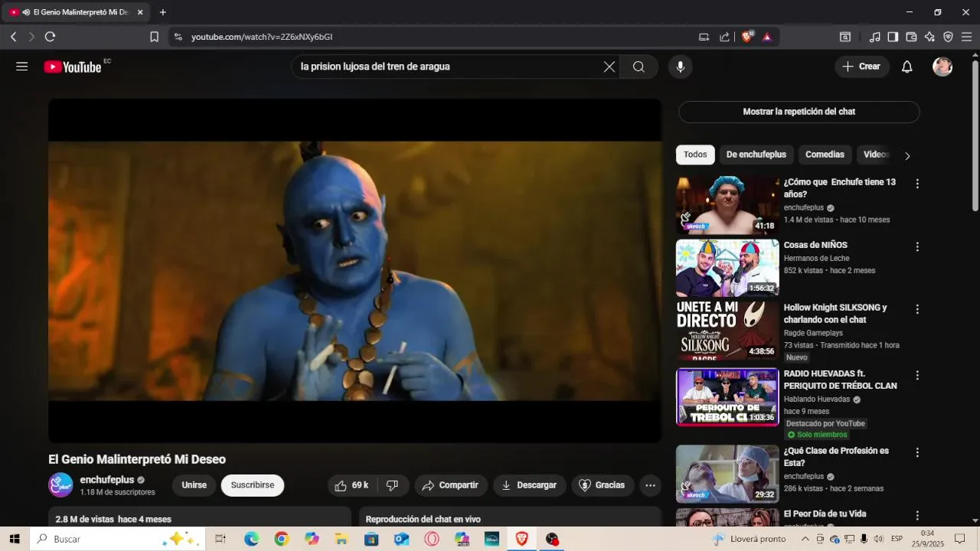
Task: Reload the page
Action: (50, 37)
